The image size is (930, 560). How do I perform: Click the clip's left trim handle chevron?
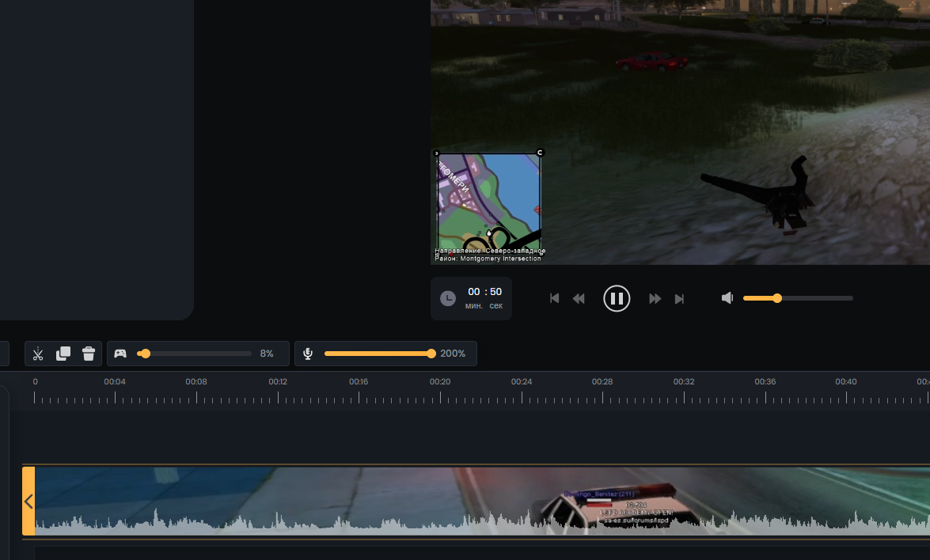28,501
